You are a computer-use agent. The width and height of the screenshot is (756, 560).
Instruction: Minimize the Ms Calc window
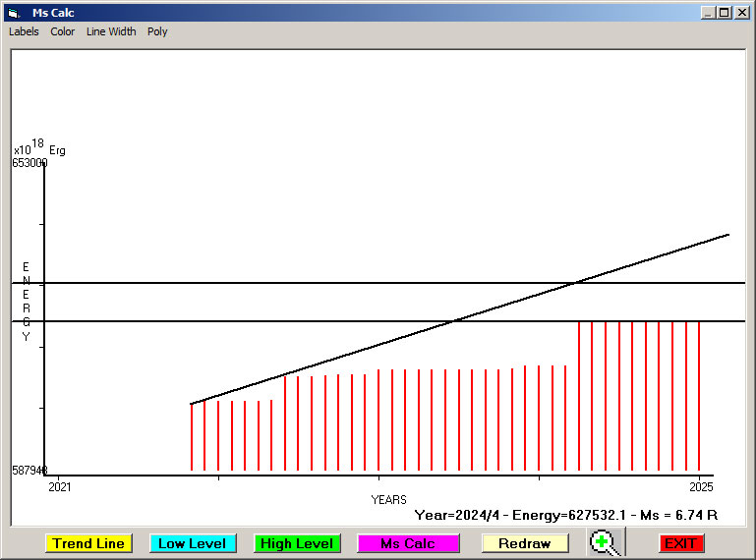tap(707, 13)
